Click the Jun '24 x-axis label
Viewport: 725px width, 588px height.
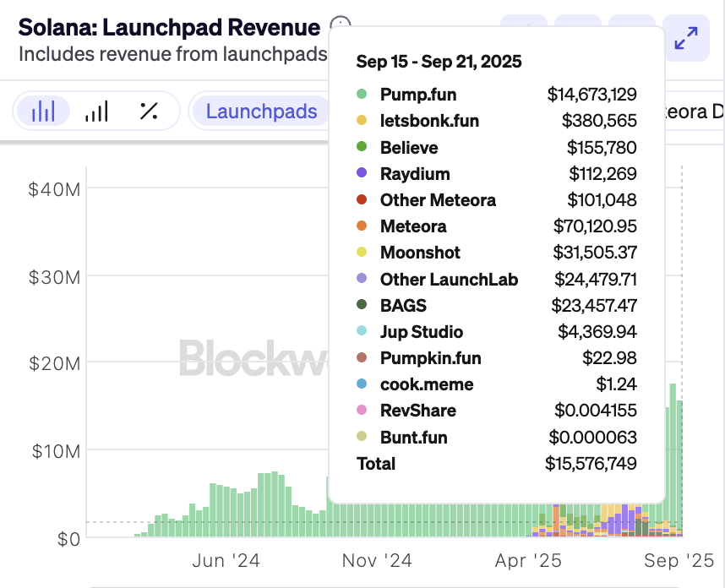point(226,560)
